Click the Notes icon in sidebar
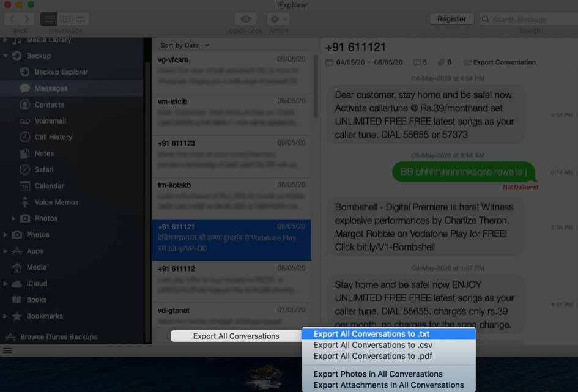The height and width of the screenshot is (392, 578). (x=24, y=153)
